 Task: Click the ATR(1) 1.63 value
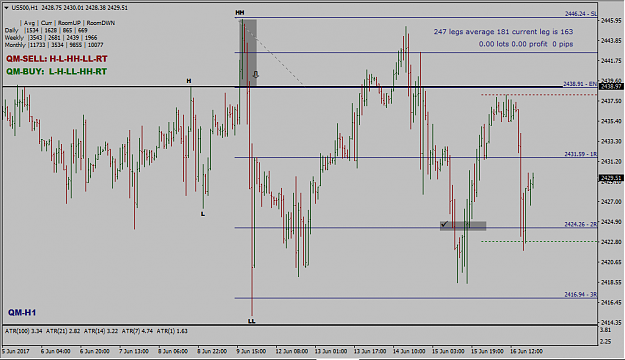click(172, 331)
